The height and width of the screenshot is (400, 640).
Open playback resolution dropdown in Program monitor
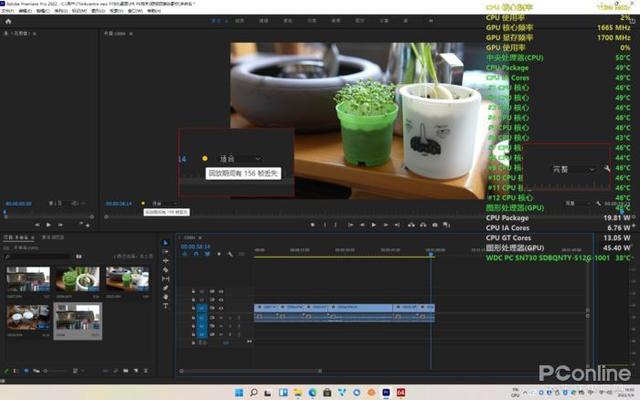578,203
